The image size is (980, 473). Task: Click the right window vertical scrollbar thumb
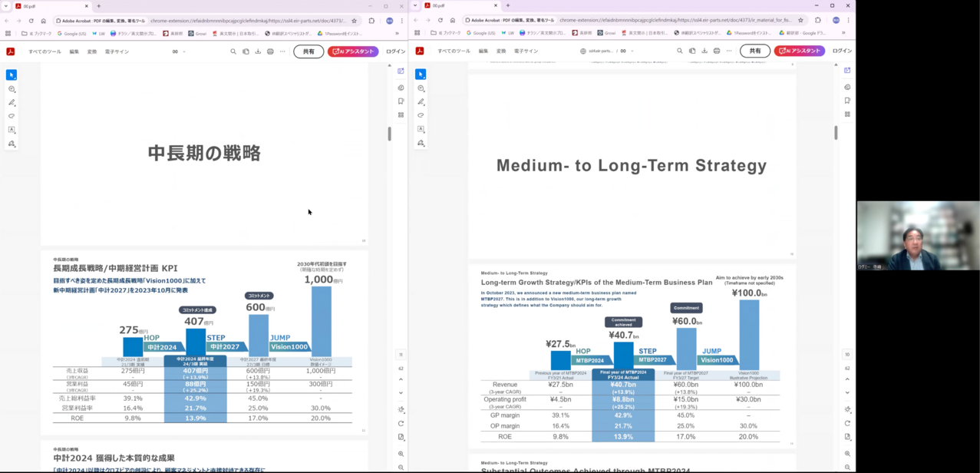[x=836, y=133]
